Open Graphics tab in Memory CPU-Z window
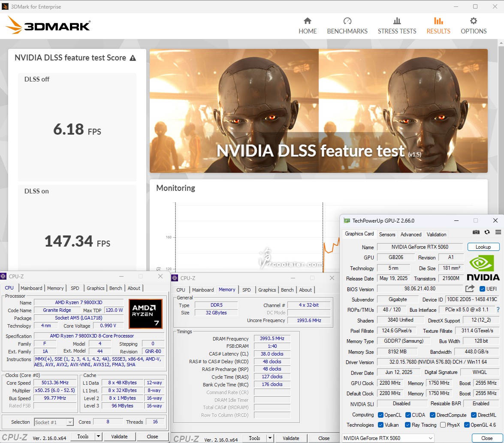This screenshot has width=504, height=443. coord(267,290)
